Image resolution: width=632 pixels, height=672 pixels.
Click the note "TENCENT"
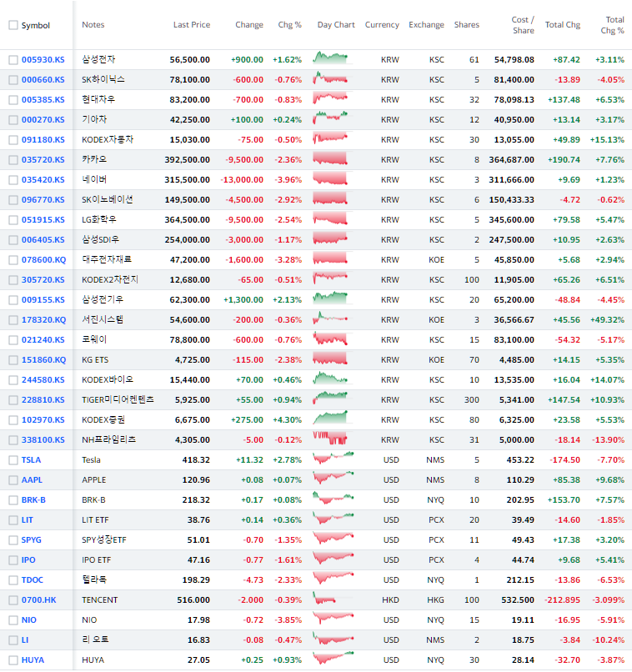click(100, 600)
